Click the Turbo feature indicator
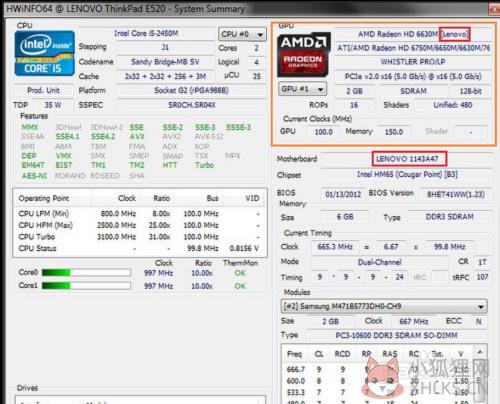 pos(204,165)
